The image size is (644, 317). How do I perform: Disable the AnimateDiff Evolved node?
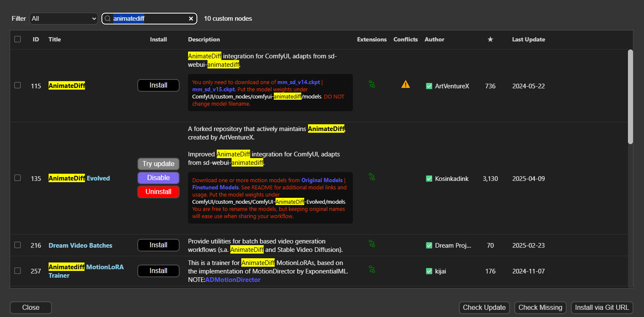(x=158, y=178)
